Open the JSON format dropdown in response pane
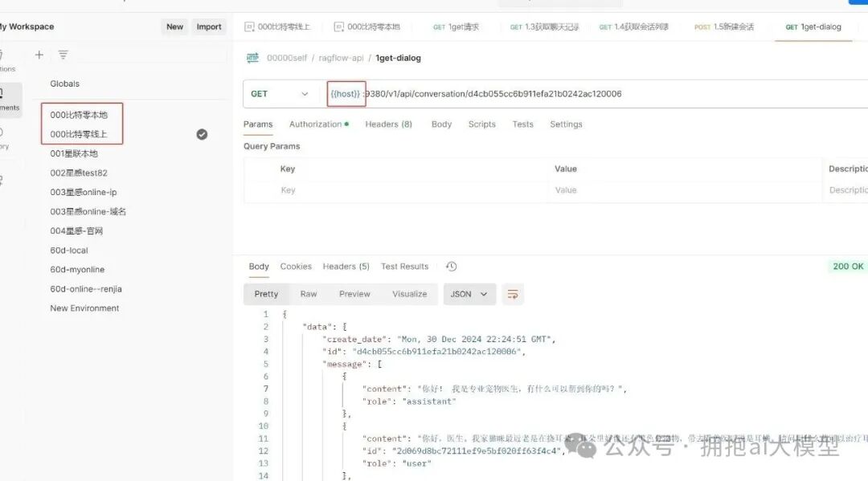 click(469, 294)
